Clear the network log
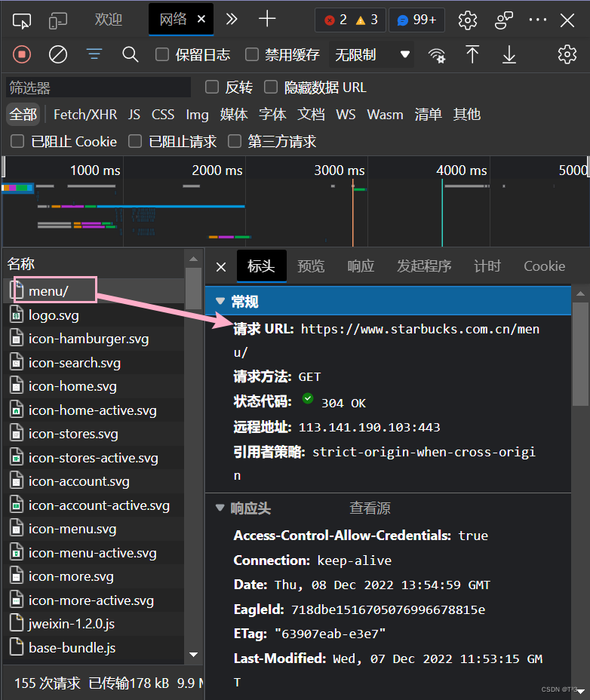The width and height of the screenshot is (590, 700). pyautogui.click(x=58, y=54)
